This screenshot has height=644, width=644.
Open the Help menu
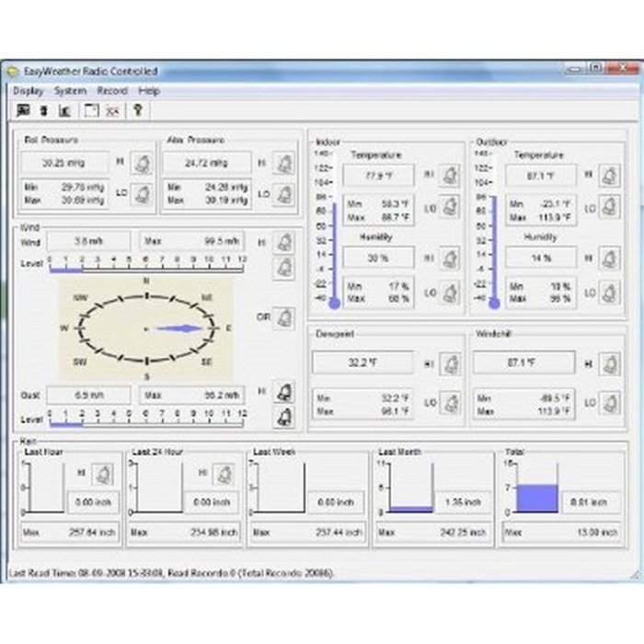click(149, 91)
